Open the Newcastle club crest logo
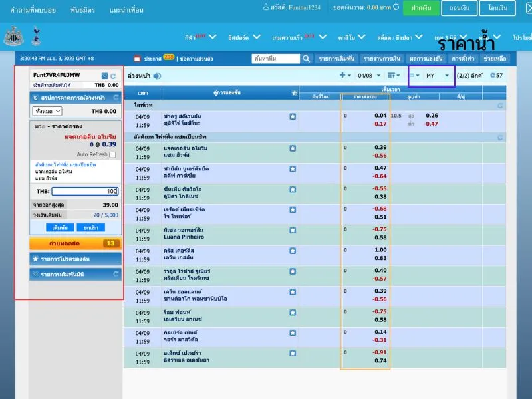The height and width of the screenshot is (399, 532). tap(13, 36)
